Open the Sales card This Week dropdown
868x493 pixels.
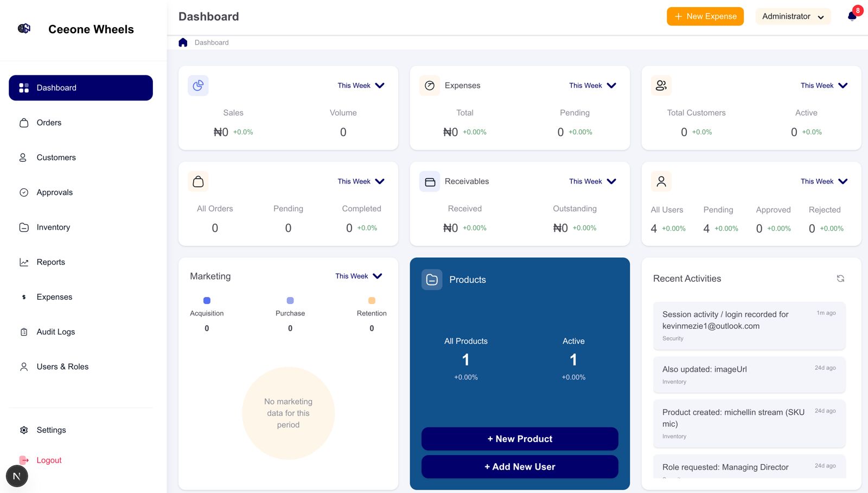(x=361, y=85)
